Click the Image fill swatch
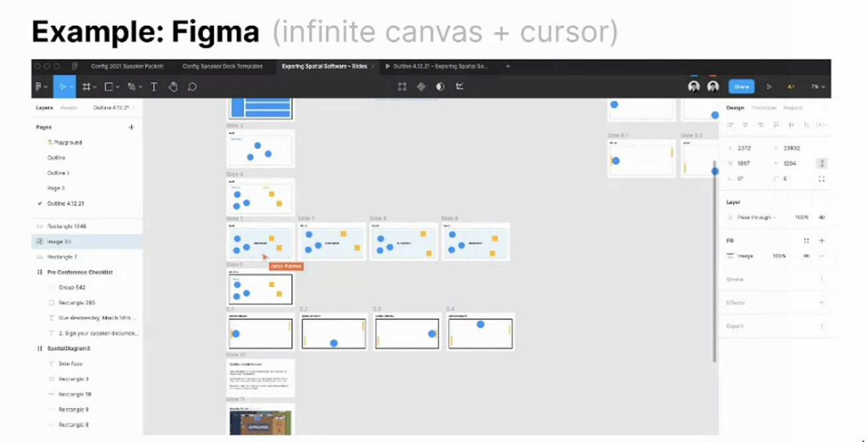The image size is (868, 442). [x=731, y=256]
